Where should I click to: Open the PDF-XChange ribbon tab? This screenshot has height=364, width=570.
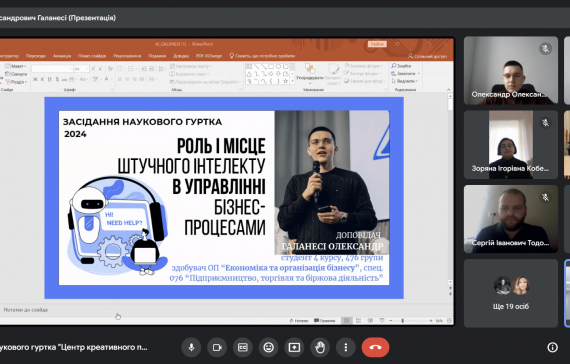pos(209,56)
